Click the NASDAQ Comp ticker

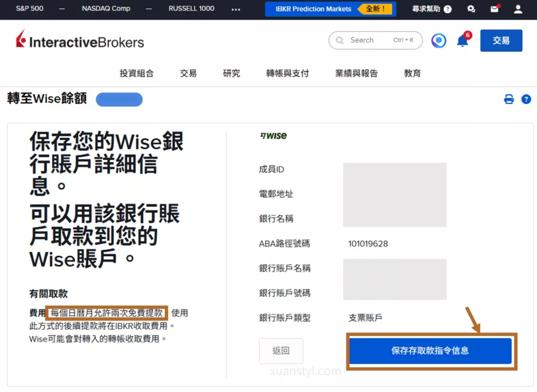(106, 8)
